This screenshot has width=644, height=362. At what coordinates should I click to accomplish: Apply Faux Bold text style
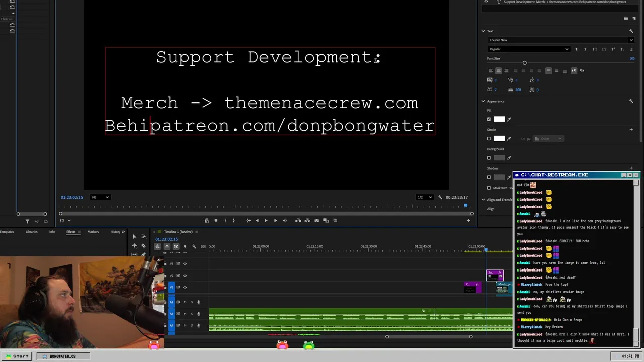click(577, 49)
